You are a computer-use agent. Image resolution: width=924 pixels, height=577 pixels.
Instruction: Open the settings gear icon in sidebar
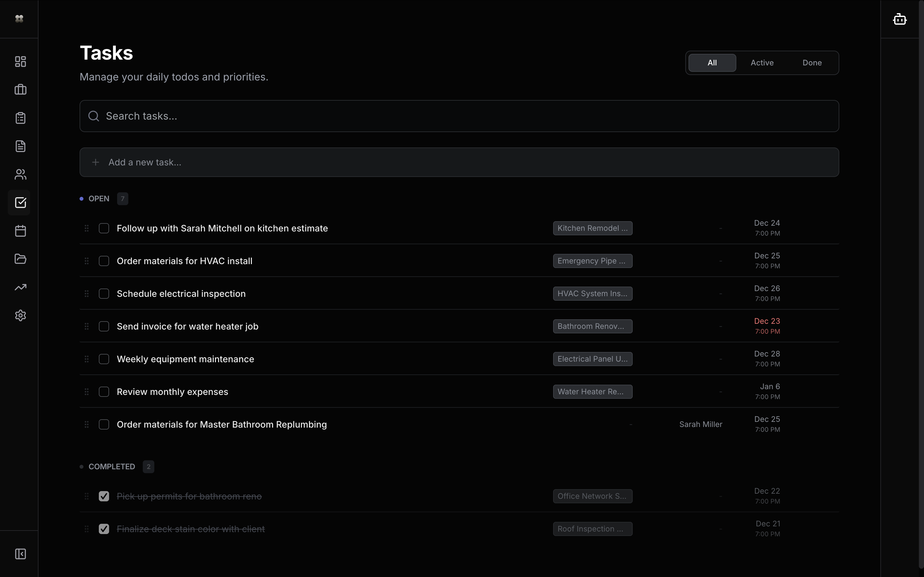pyautogui.click(x=20, y=316)
